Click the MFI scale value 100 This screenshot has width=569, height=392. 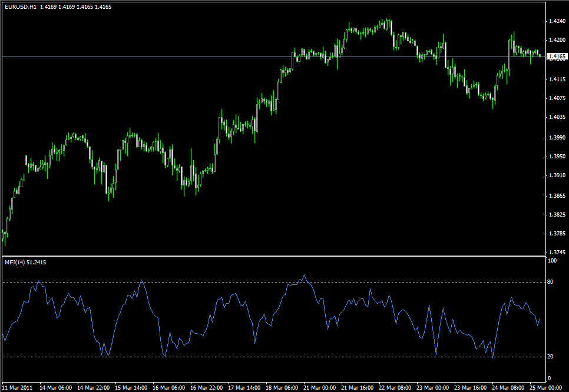pos(552,260)
